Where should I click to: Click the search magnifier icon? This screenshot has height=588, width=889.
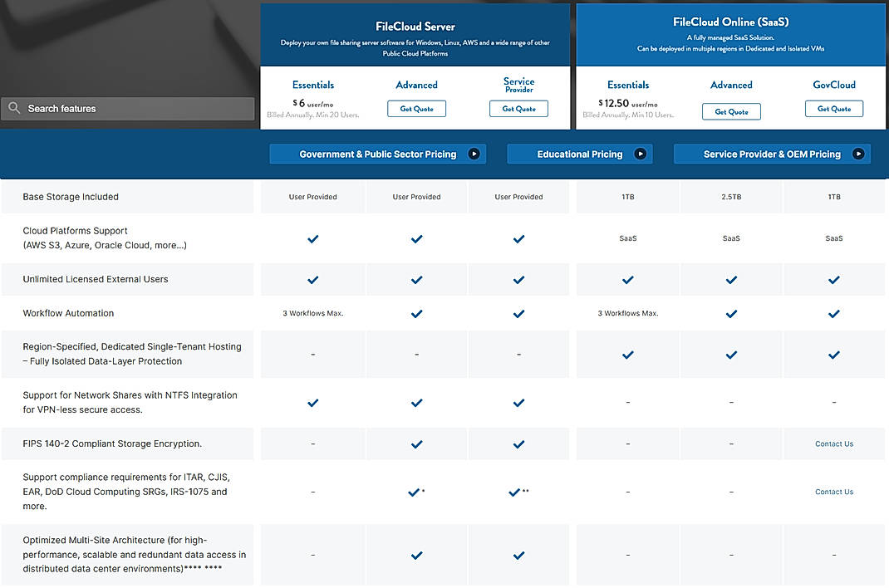(14, 109)
